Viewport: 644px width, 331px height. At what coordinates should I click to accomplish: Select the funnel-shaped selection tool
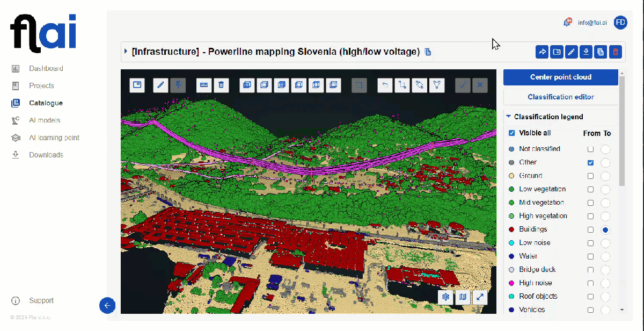[437, 85]
